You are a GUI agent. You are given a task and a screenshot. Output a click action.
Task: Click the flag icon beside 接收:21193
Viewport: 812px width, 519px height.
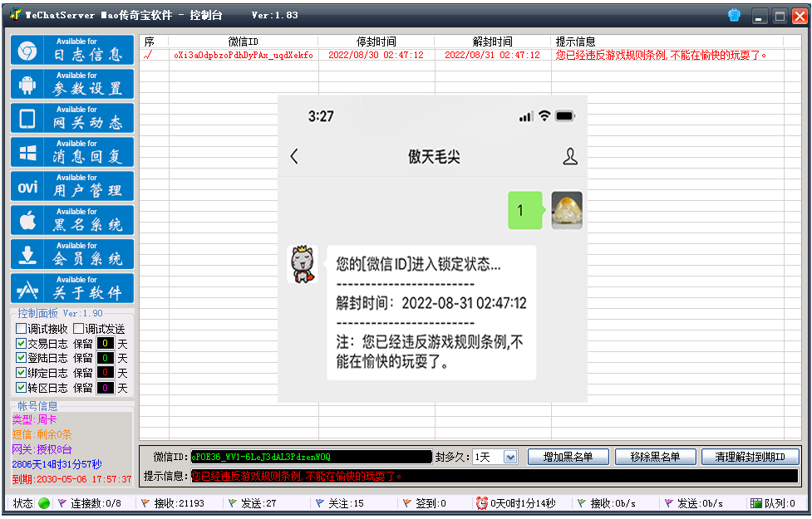pos(145,503)
